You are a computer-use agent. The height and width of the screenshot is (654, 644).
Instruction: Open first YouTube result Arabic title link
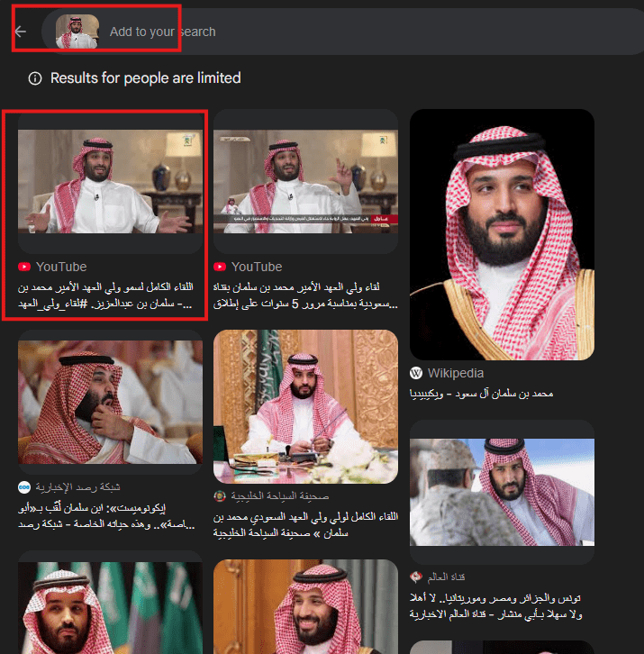tap(105, 295)
